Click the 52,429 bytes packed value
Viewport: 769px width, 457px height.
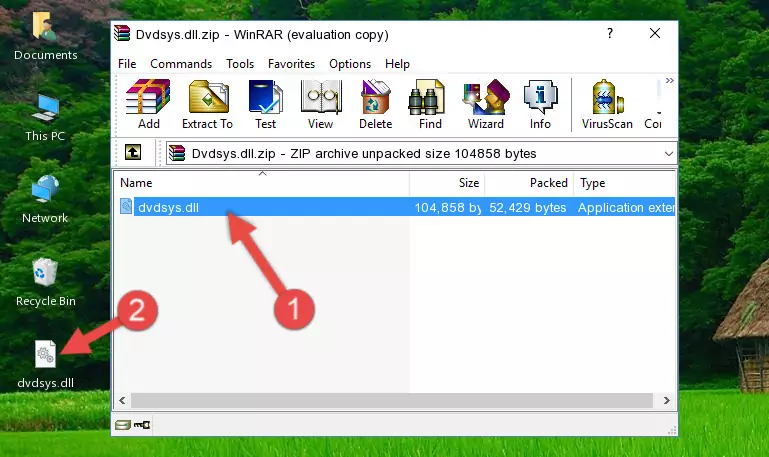(x=528, y=207)
